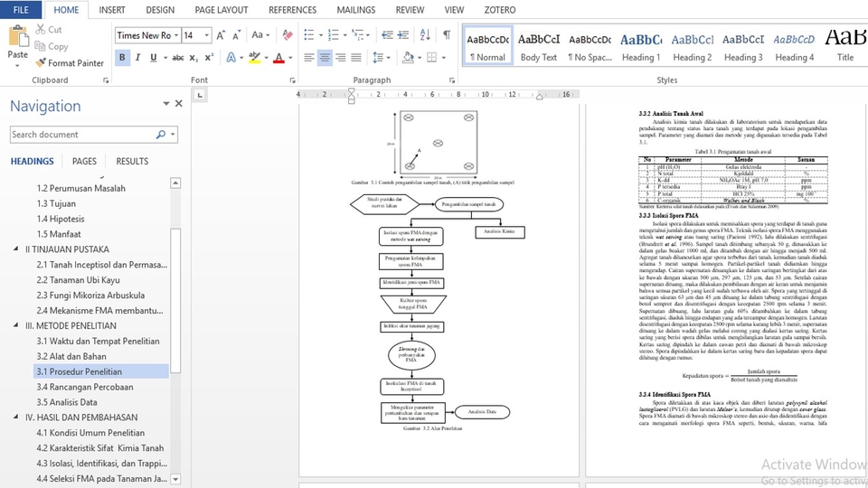Toggle Bold formatting
This screenshot has height=488, width=868.
pos(122,58)
